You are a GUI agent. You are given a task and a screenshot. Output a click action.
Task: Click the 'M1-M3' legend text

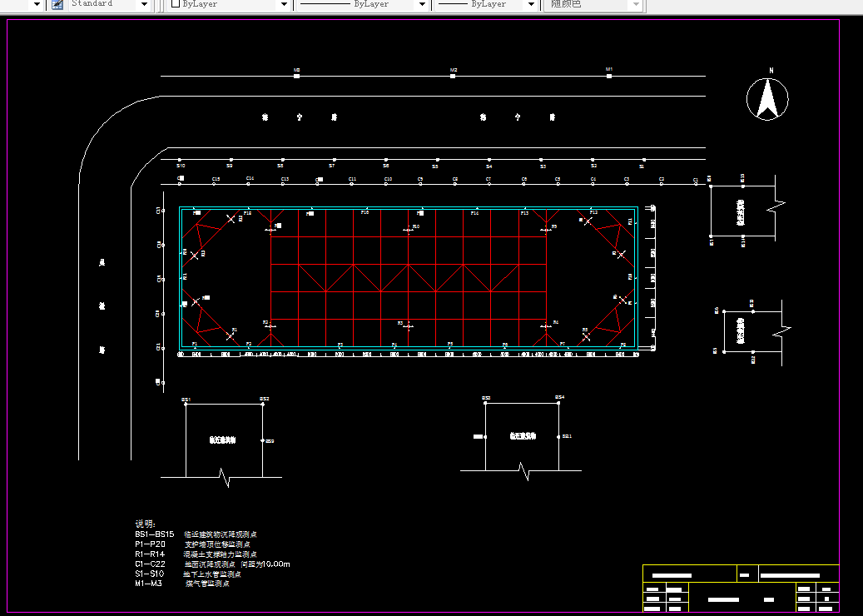point(149,584)
